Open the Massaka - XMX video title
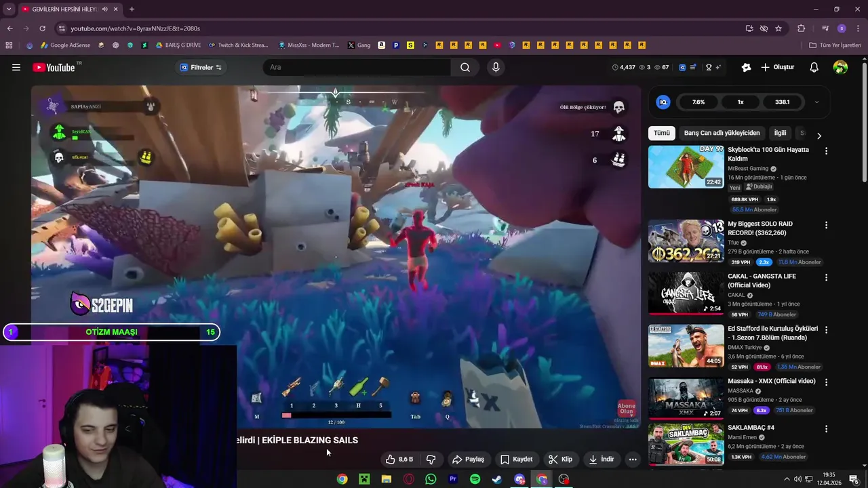The height and width of the screenshot is (488, 868). click(772, 381)
